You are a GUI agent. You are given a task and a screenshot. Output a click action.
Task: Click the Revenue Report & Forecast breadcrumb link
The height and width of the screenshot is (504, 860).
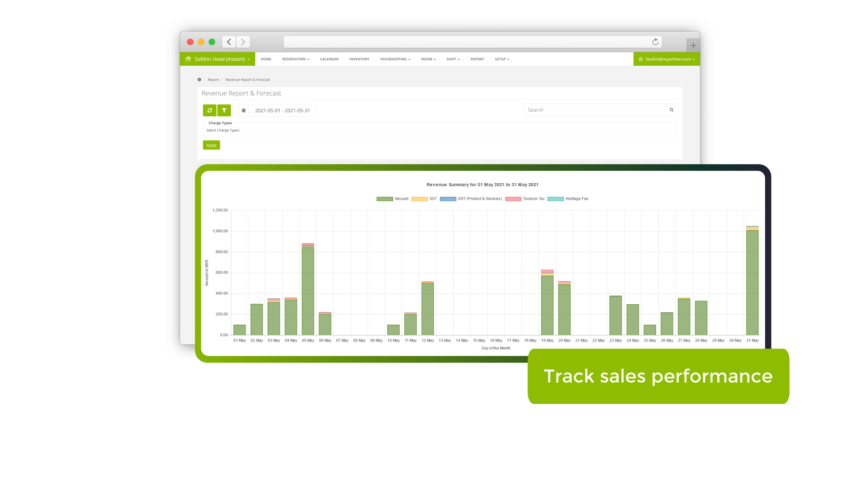pyautogui.click(x=247, y=79)
